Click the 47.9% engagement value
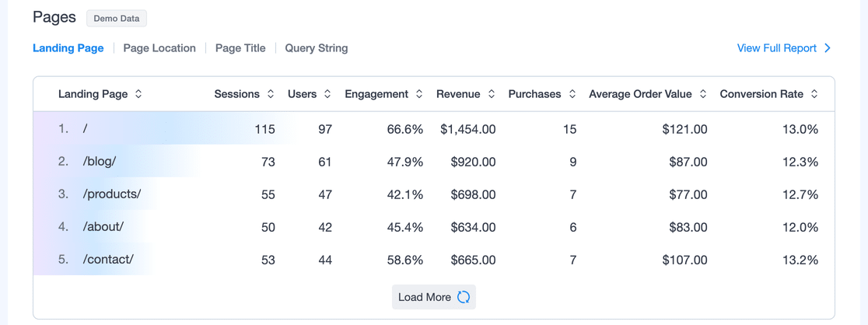 click(404, 162)
